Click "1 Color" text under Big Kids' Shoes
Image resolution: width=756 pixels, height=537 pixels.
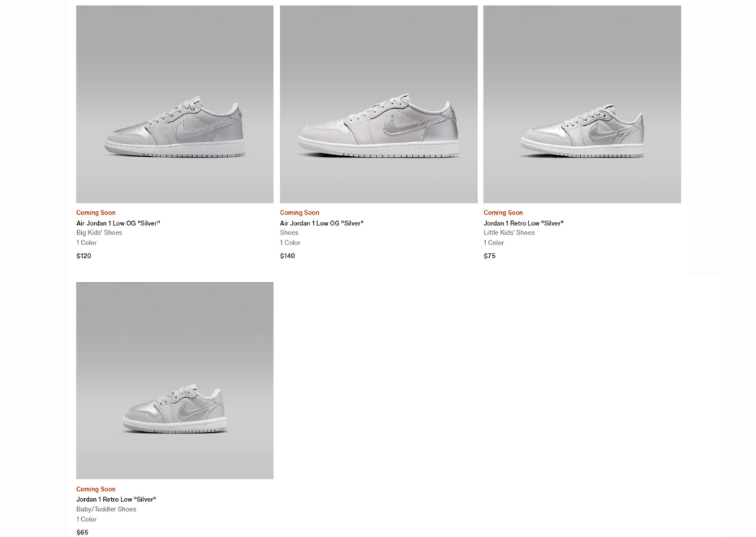87,242
